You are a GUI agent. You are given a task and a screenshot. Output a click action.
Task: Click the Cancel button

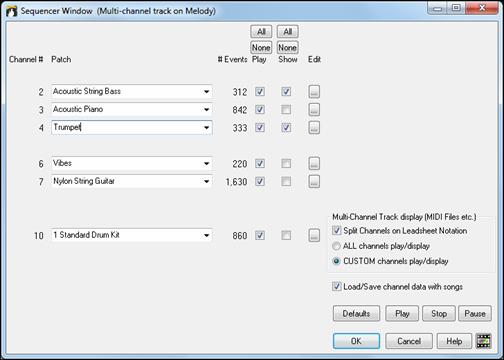click(409, 341)
